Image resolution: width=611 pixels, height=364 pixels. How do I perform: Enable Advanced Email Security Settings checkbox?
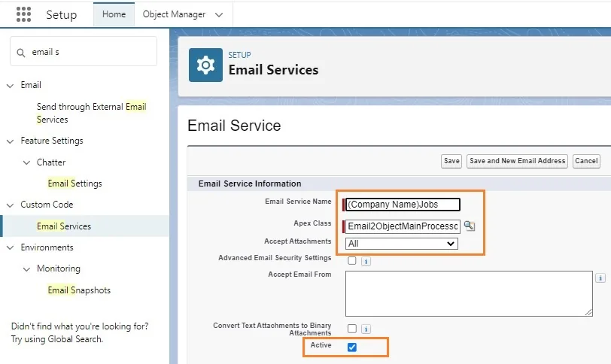pos(352,260)
